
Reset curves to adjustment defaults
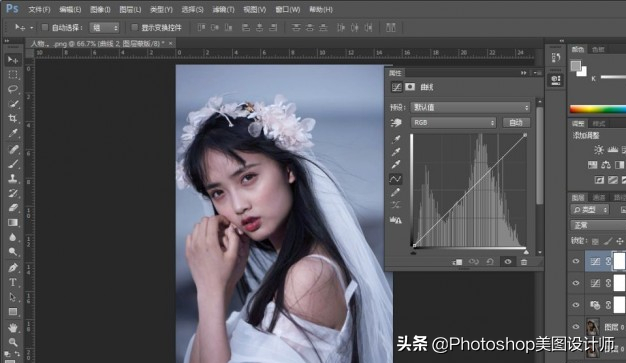pos(490,262)
